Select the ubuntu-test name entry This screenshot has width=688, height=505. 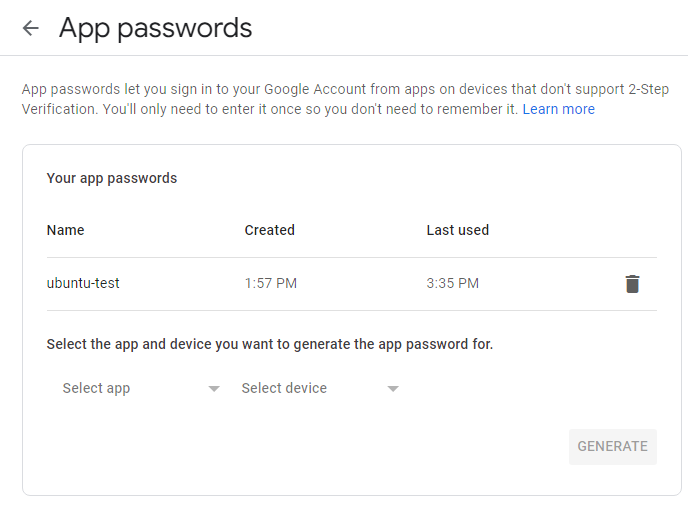click(x=83, y=283)
